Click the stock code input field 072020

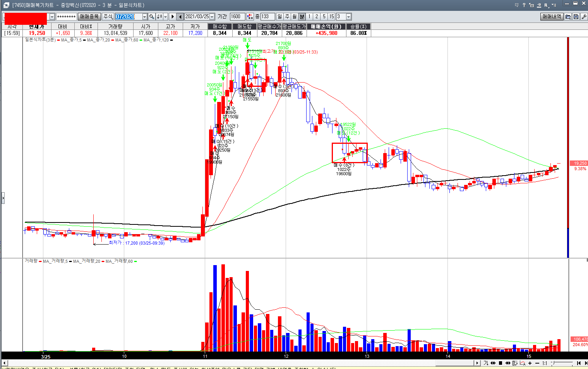tap(129, 17)
